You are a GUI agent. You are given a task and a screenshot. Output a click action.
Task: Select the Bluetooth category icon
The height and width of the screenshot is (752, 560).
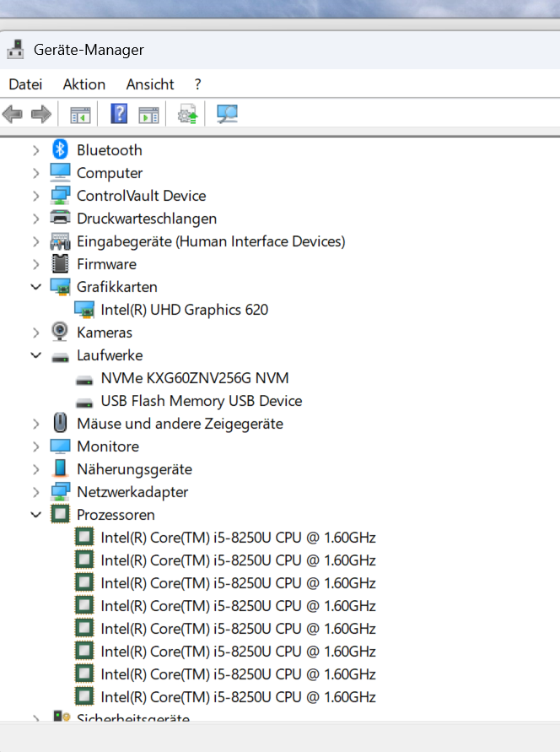coord(60,149)
